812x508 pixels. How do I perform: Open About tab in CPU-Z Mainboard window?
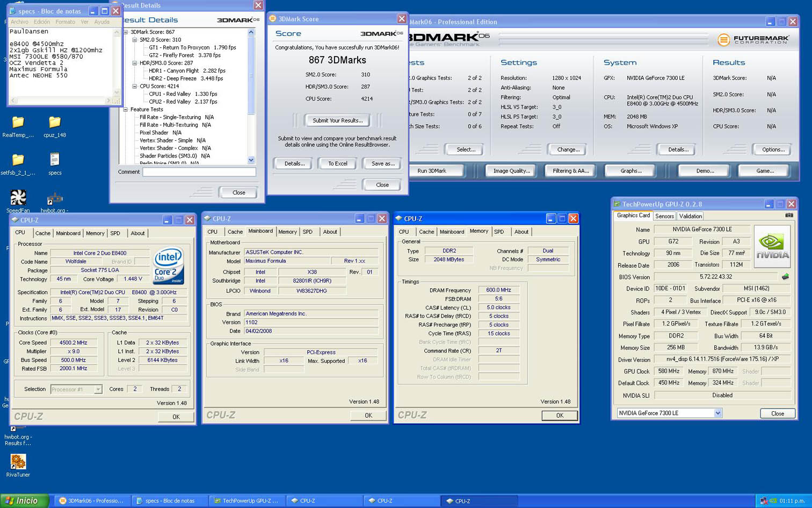(330, 232)
